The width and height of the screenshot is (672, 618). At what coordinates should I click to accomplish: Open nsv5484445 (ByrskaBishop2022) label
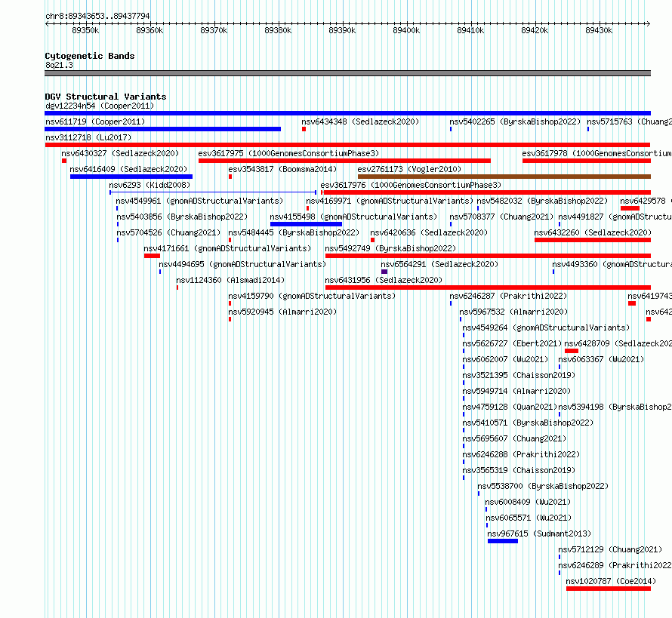294,232
